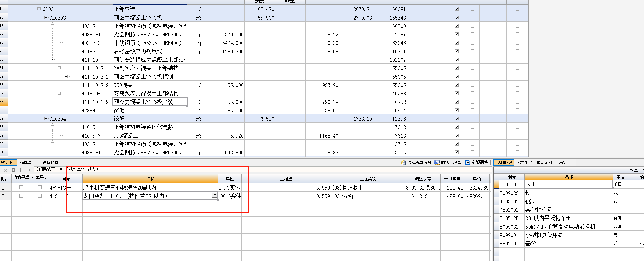Collapse the 411-10-3-2 tree node

[x=66, y=77]
